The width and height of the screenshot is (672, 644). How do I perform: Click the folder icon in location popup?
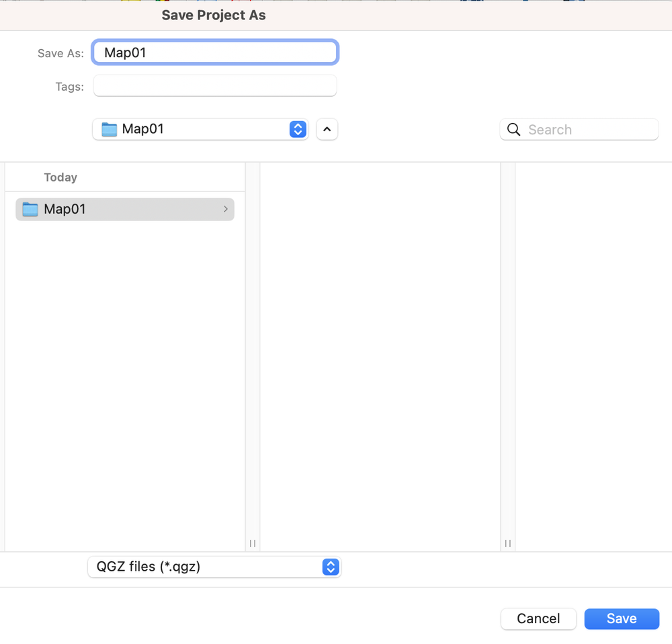pyautogui.click(x=110, y=129)
